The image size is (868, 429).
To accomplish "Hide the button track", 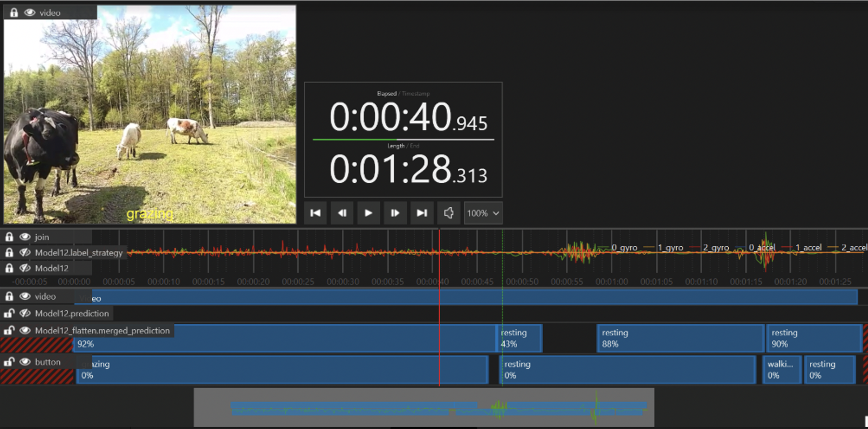I will coord(25,362).
